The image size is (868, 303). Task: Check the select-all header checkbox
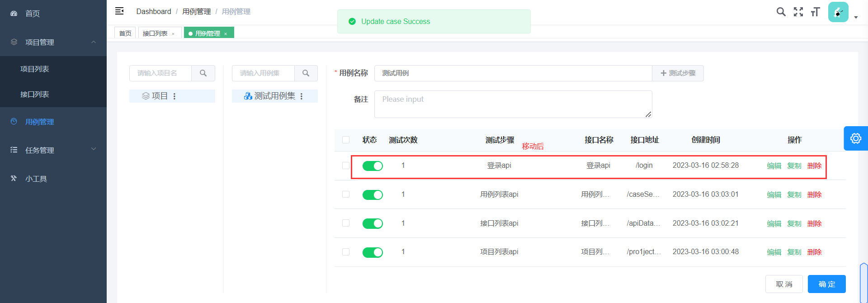pyautogui.click(x=346, y=140)
